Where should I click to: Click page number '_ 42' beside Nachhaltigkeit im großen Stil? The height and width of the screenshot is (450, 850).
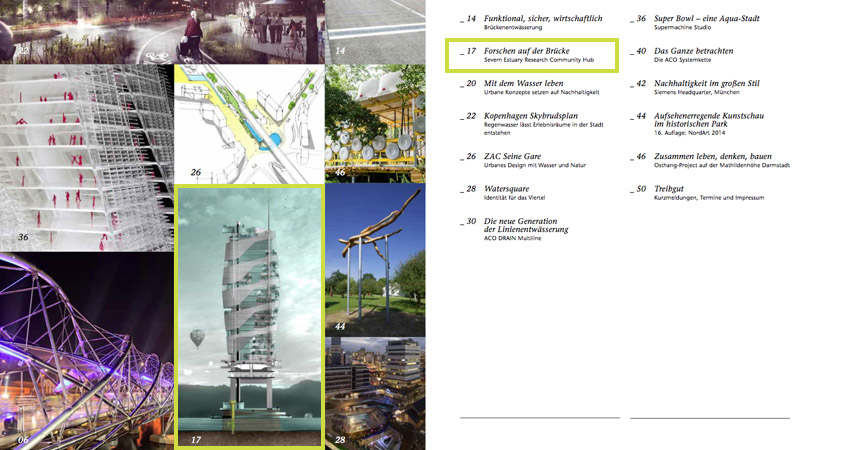[638, 83]
